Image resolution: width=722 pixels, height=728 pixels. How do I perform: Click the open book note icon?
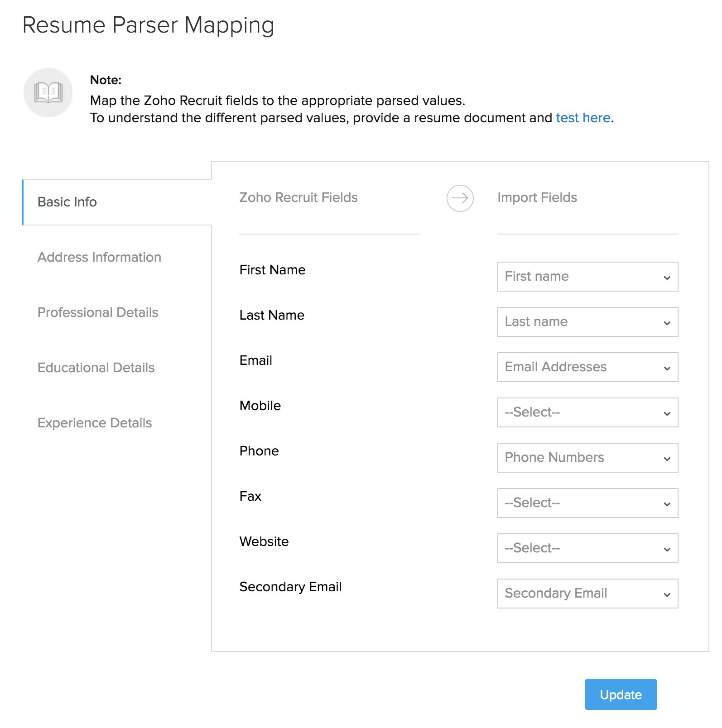tap(48, 92)
